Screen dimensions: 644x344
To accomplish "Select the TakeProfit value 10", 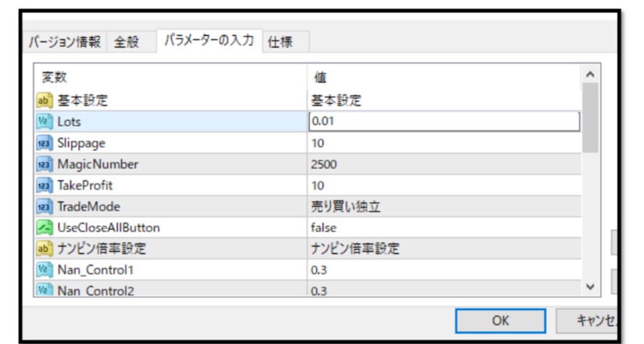I will (444, 186).
